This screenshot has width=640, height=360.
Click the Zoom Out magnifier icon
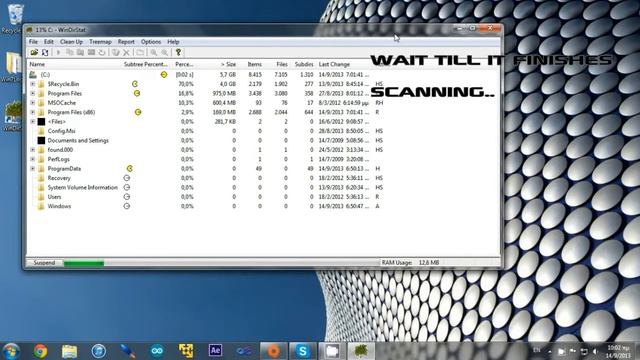point(164,52)
